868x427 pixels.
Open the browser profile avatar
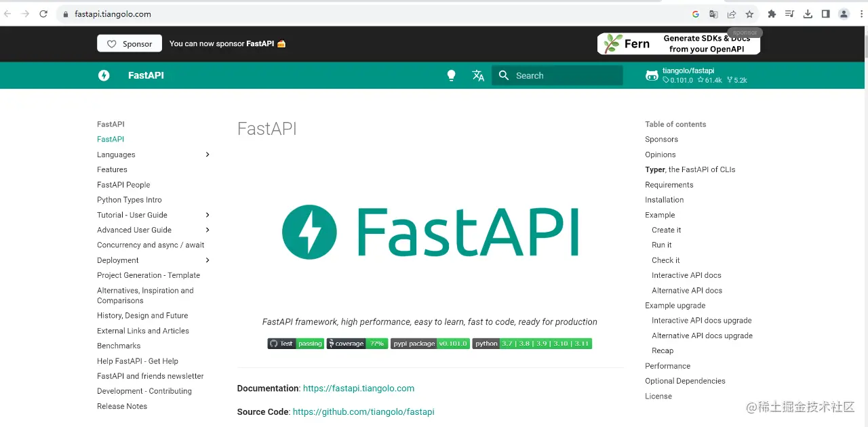844,14
